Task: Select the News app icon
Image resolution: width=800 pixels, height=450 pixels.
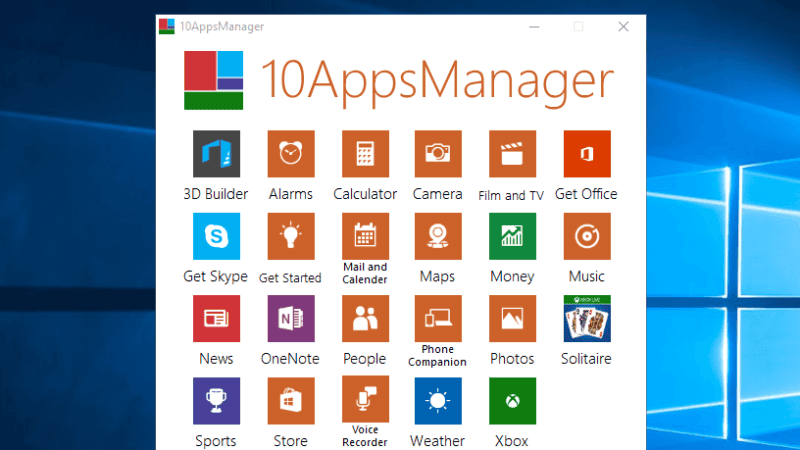Action: pyautogui.click(x=216, y=318)
